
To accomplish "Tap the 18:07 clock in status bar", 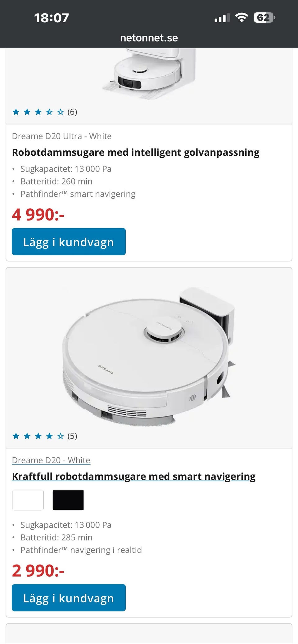I will point(52,18).
